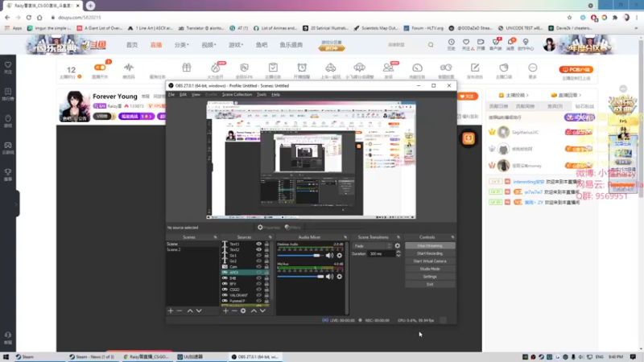
Task: Click the Exit button in Controls
Action: coord(430,284)
